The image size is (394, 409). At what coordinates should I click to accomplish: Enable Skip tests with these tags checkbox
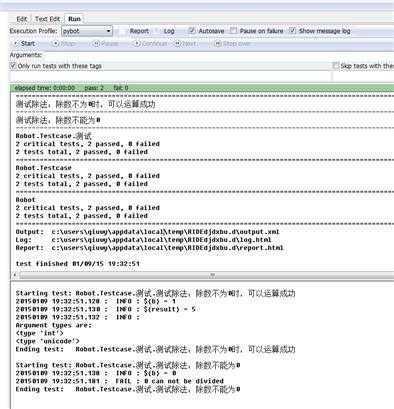(336, 66)
